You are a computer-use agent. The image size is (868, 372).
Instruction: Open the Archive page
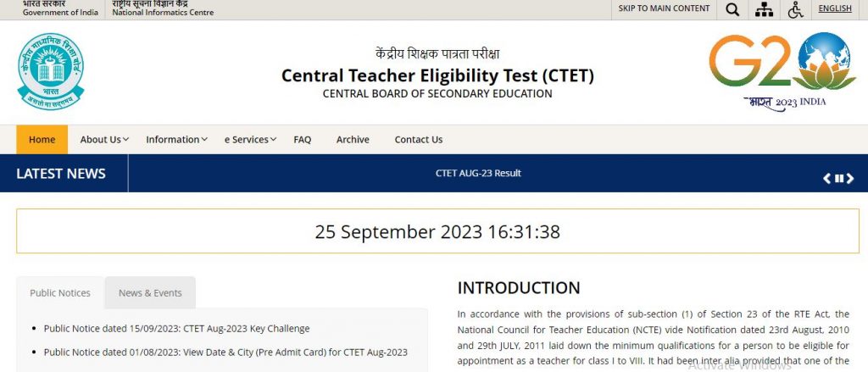[353, 140]
